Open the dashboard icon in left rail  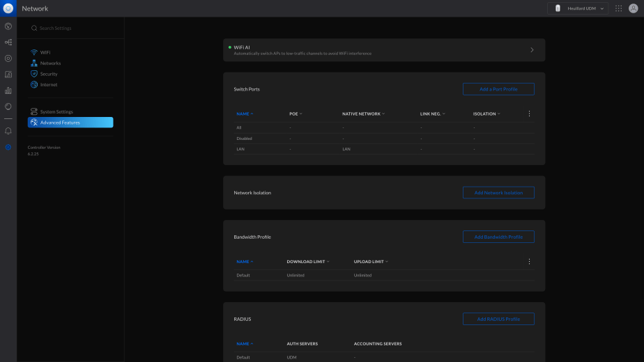point(8,26)
